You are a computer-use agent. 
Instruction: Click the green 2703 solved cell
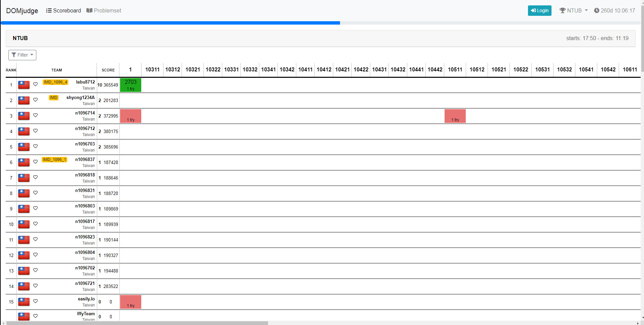[130, 85]
